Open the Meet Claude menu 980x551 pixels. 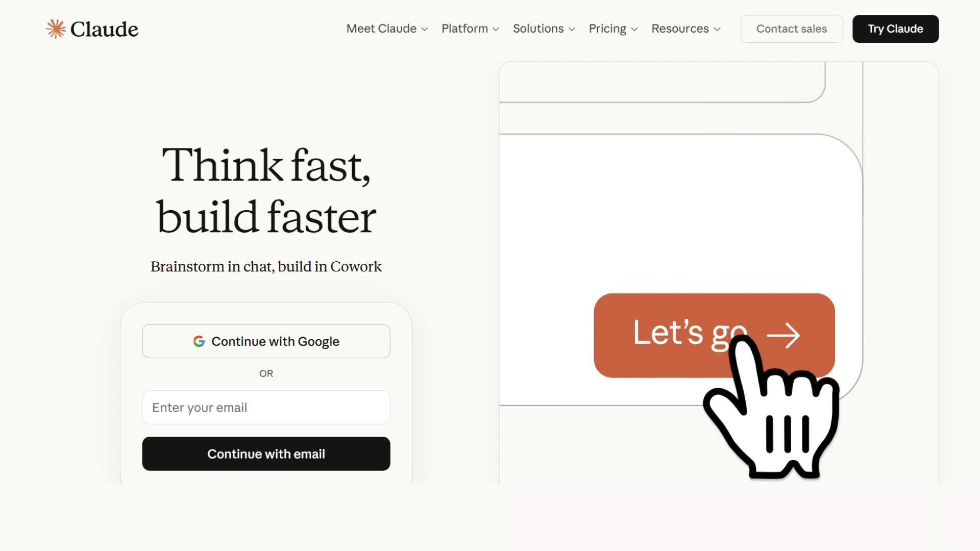(x=387, y=29)
